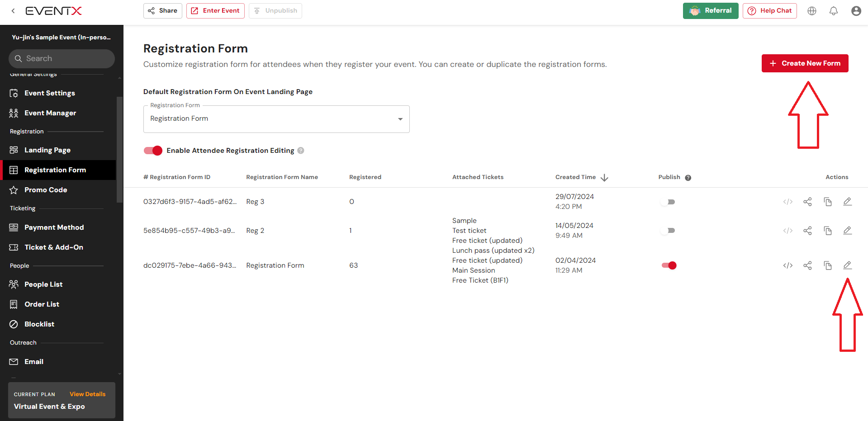Viewport: 868px width, 421px height.
Task: Click embed code icon for Registration Form row
Action: [788, 265]
